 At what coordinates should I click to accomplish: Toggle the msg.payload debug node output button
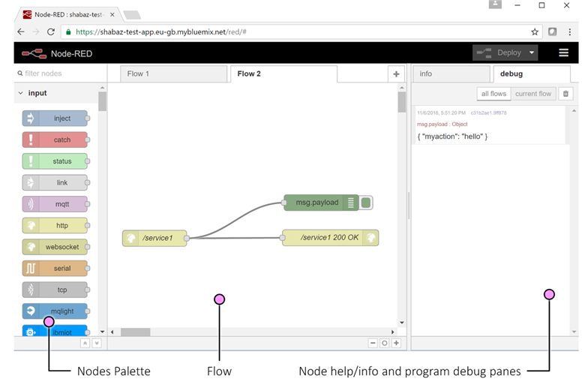(x=366, y=203)
